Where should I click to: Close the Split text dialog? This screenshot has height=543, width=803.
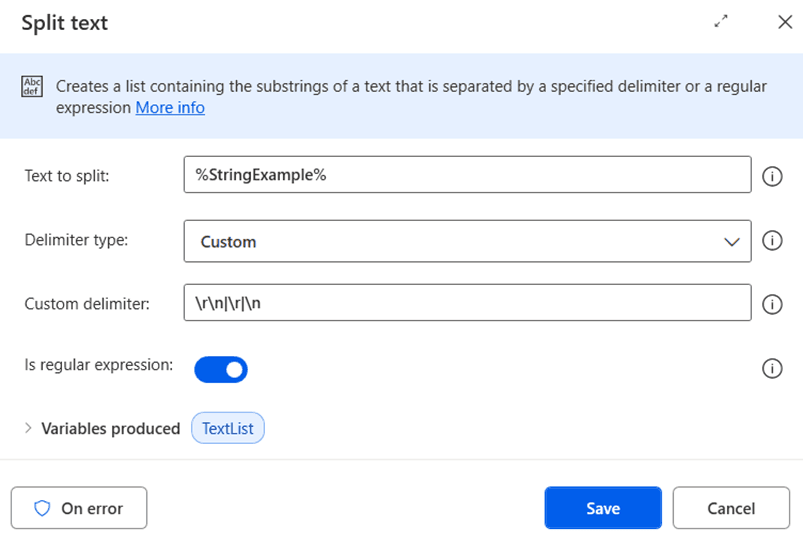tap(784, 22)
